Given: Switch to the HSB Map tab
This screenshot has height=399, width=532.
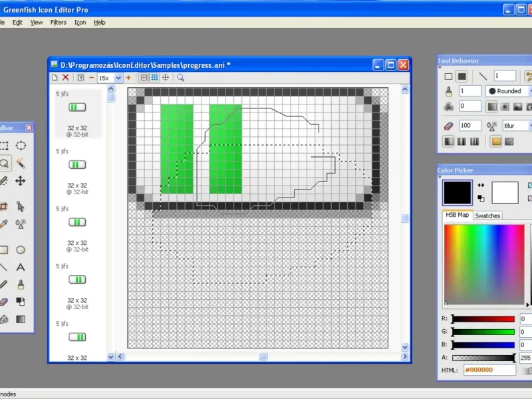Looking at the screenshot, I should (457, 215).
